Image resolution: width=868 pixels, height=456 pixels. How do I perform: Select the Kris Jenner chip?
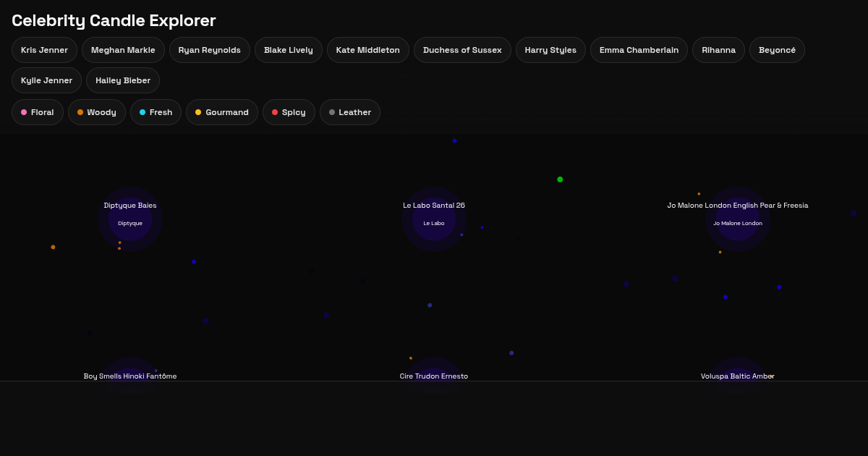44,50
